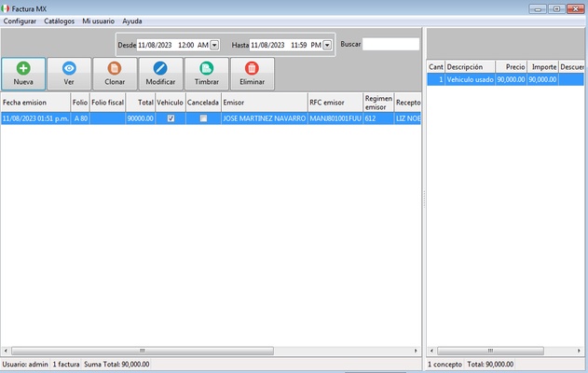The height and width of the screenshot is (373, 588).
Task: Click the Nueva invoice button
Action: click(23, 74)
